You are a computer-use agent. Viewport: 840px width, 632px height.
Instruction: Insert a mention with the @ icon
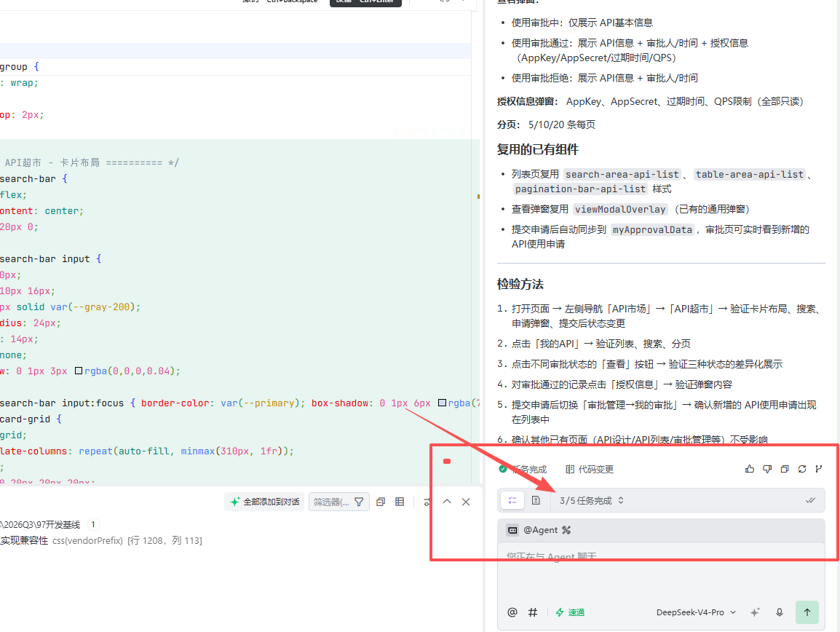(x=512, y=612)
